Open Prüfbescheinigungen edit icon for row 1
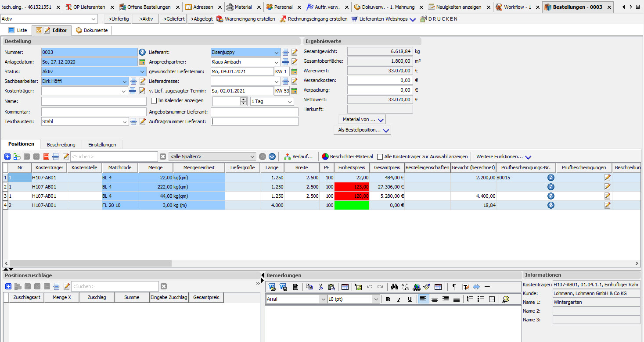This screenshot has height=342, width=644. pyautogui.click(x=608, y=178)
